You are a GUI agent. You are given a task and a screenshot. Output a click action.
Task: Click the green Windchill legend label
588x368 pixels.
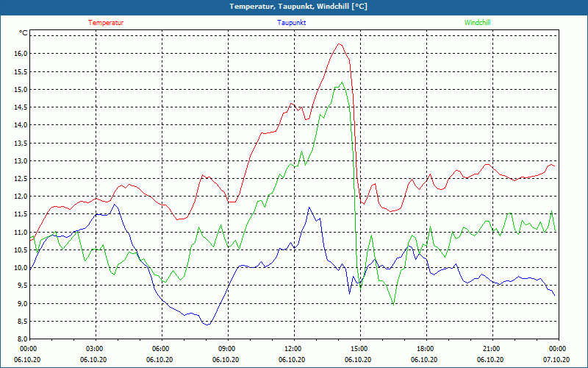[477, 23]
